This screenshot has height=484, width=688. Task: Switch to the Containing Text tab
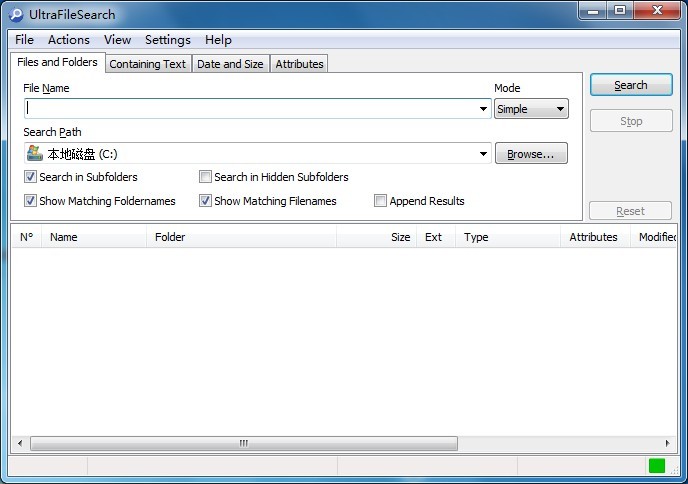tap(147, 64)
